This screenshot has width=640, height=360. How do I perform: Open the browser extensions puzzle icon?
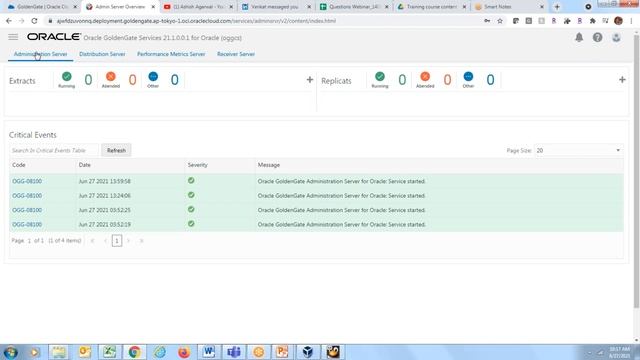tap(593, 21)
